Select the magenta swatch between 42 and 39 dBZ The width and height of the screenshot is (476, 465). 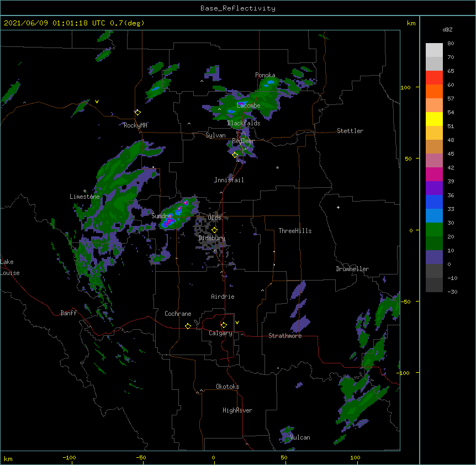[434, 174]
